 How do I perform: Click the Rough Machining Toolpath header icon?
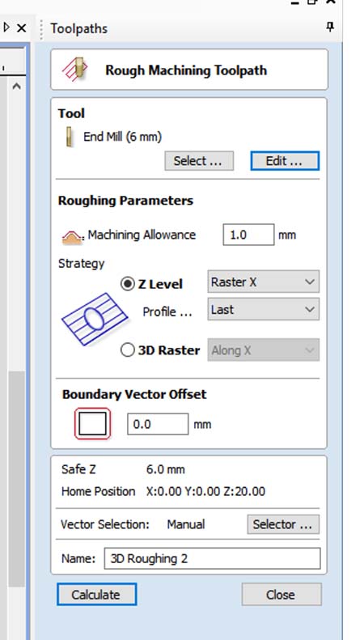click(x=74, y=69)
